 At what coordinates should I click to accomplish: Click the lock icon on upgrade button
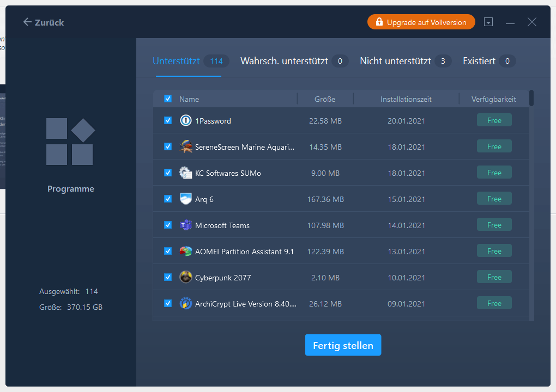click(379, 22)
